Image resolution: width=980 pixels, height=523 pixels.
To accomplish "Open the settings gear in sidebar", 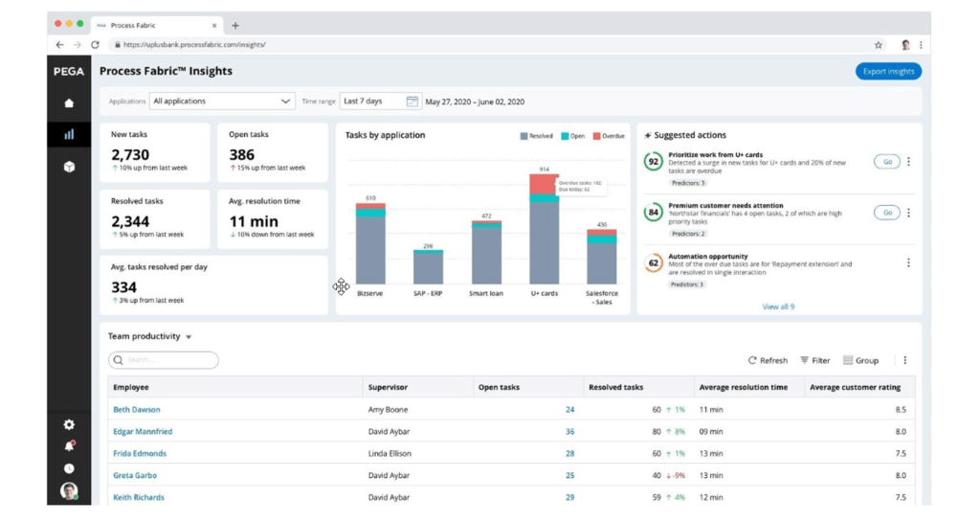I will point(69,424).
